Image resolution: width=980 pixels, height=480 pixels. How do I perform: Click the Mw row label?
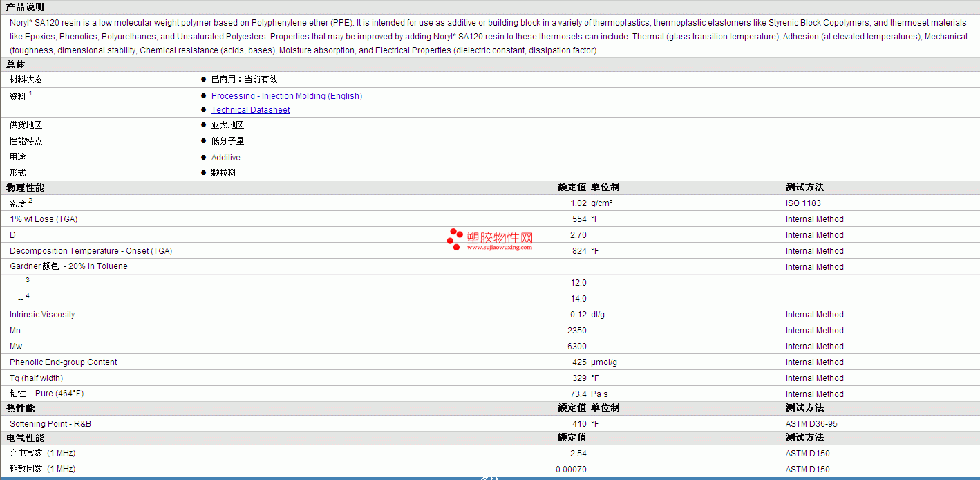pyautogui.click(x=16, y=347)
